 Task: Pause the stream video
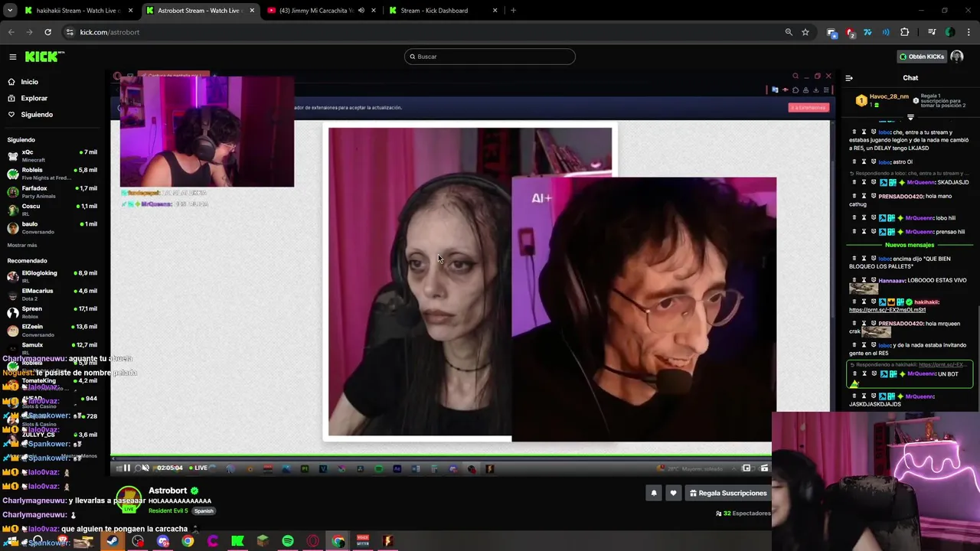[x=127, y=468]
